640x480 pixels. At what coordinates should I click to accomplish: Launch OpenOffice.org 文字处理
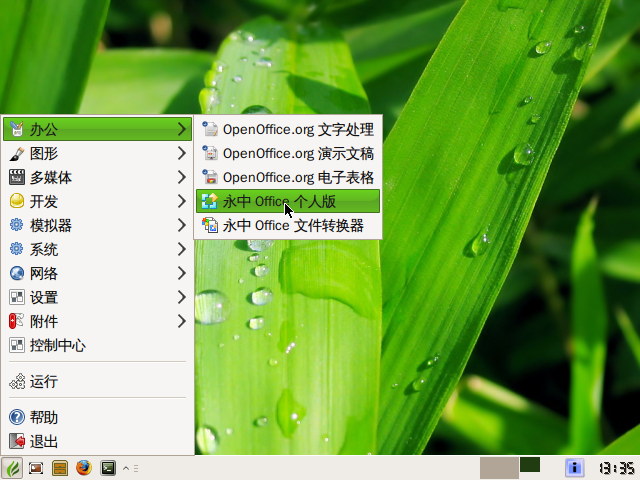[x=288, y=129]
